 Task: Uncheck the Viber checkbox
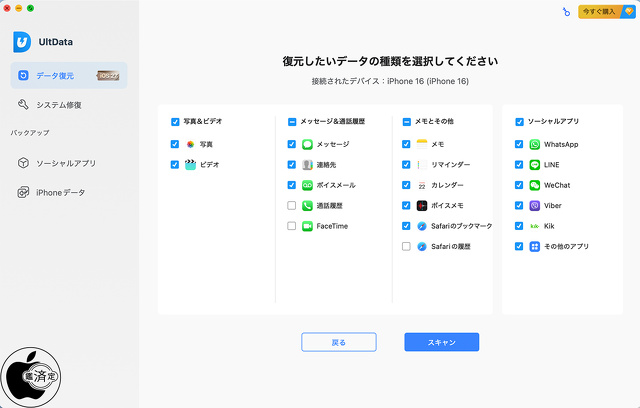coord(519,205)
